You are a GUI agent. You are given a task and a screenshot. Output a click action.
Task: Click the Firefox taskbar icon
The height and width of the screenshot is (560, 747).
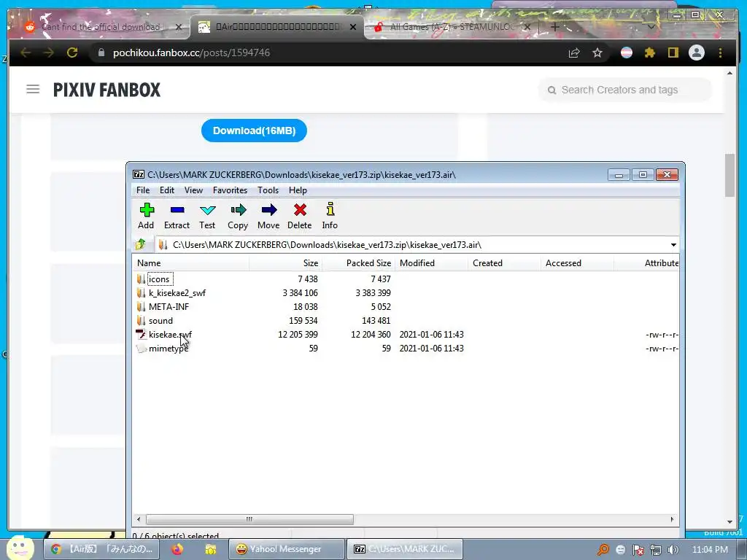177,549
